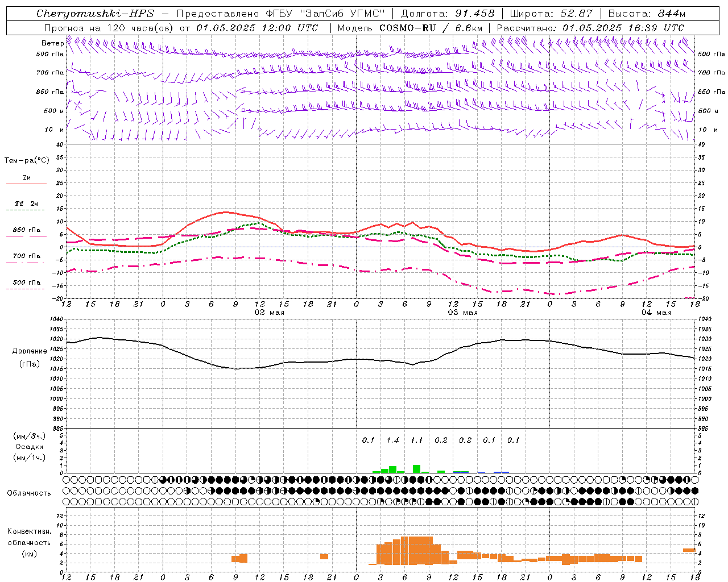
Task: Click the precipitation amount "1.4"
Action: [x=392, y=440]
